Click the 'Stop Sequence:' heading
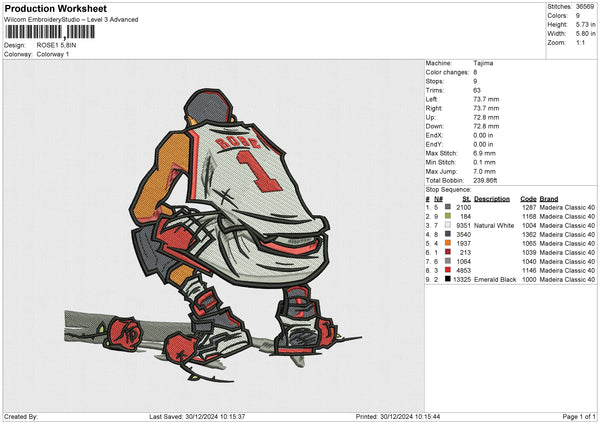The image size is (600, 424). tap(448, 190)
